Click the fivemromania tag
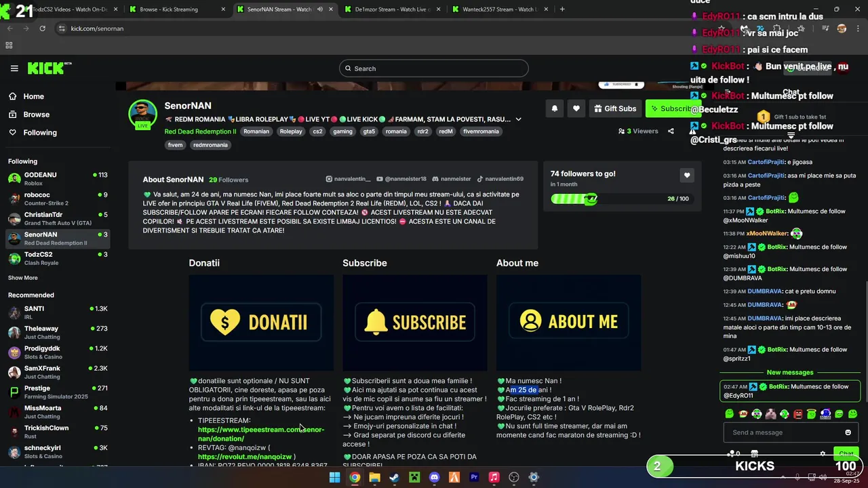 [481, 131]
